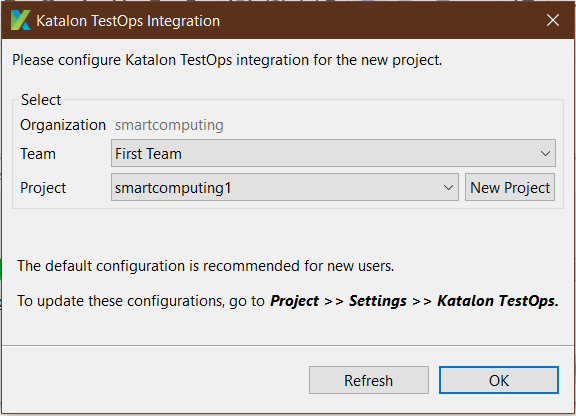The image size is (576, 416).
Task: Click the bold Project word in settings path
Action: [294, 301]
